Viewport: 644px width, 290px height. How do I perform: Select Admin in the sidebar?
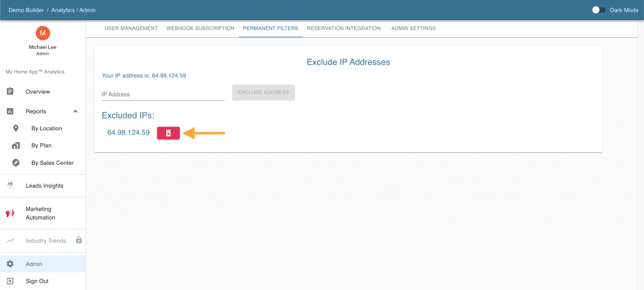coord(43,264)
